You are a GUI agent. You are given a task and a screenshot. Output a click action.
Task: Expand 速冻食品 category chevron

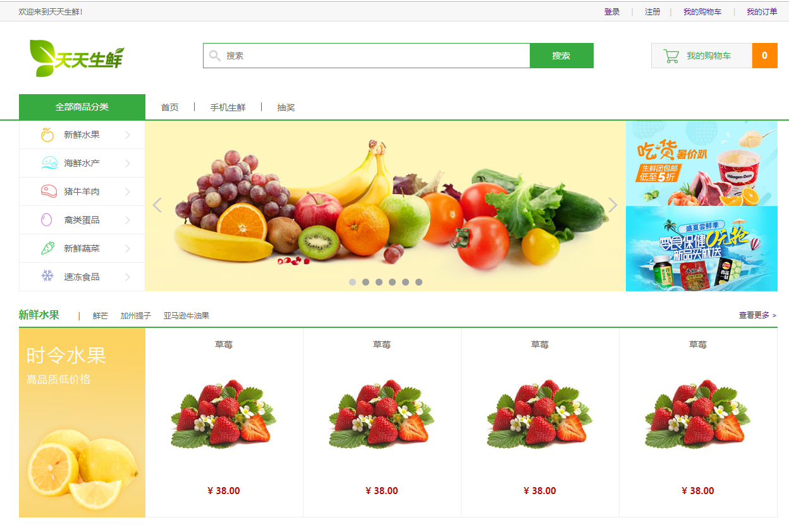(128, 277)
